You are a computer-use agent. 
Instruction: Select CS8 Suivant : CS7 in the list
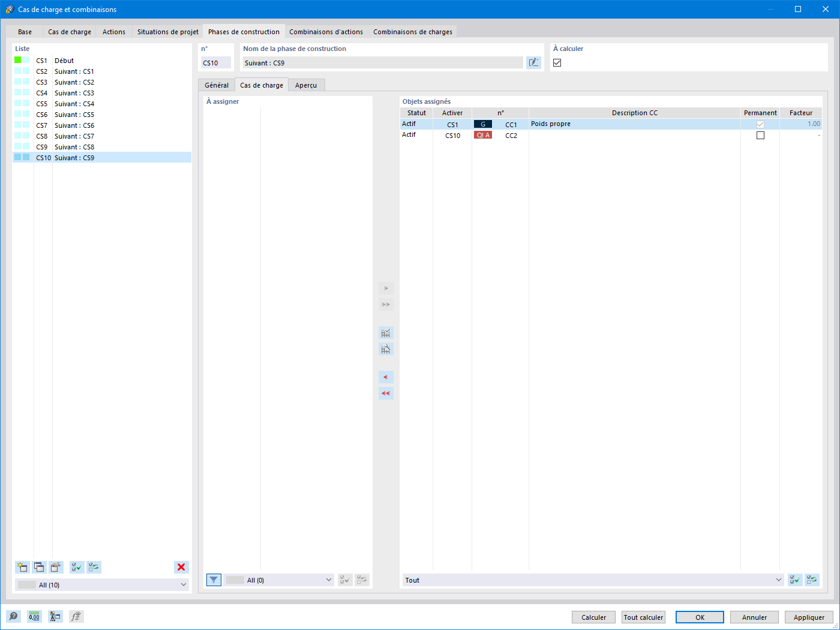(x=102, y=136)
